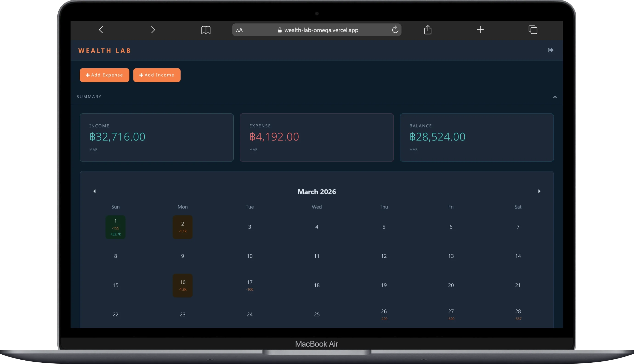
Task: Select calendar day 13
Action: tap(451, 256)
